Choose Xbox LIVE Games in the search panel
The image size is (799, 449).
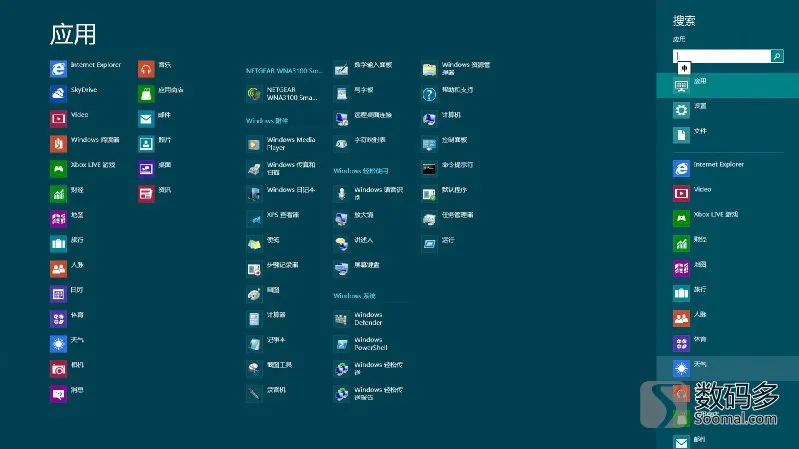tap(728, 218)
